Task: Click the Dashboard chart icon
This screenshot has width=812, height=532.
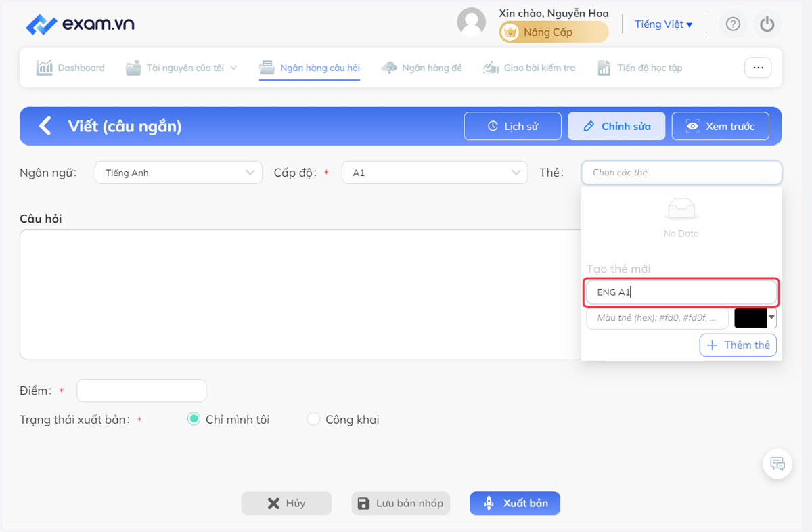Action: 45,68
